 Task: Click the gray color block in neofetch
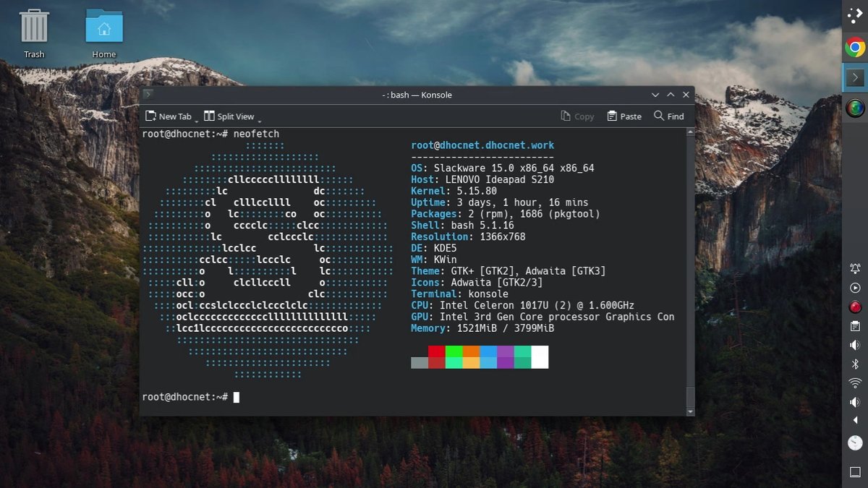(420, 363)
